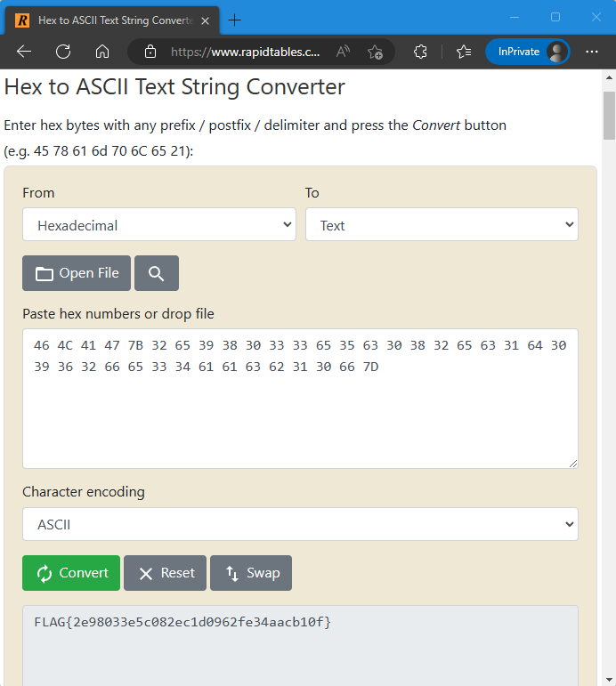Open browser settings ellipsis menu
Image resolution: width=616 pixels, height=686 pixels.
(592, 52)
